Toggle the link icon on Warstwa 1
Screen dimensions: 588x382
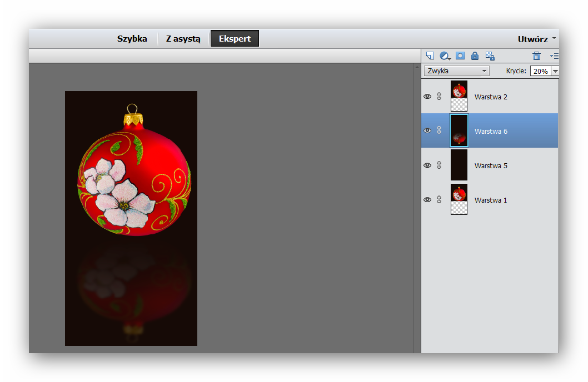pyautogui.click(x=439, y=200)
